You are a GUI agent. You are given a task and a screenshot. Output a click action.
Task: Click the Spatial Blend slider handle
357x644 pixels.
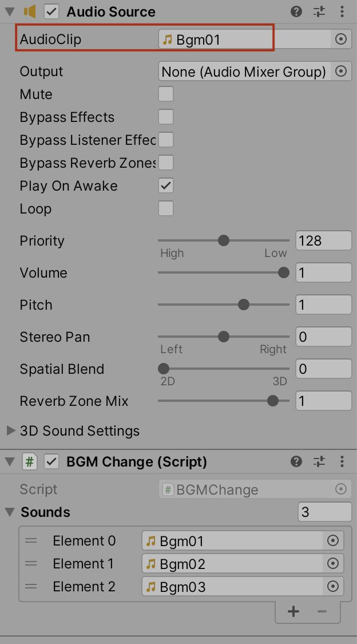click(x=164, y=369)
